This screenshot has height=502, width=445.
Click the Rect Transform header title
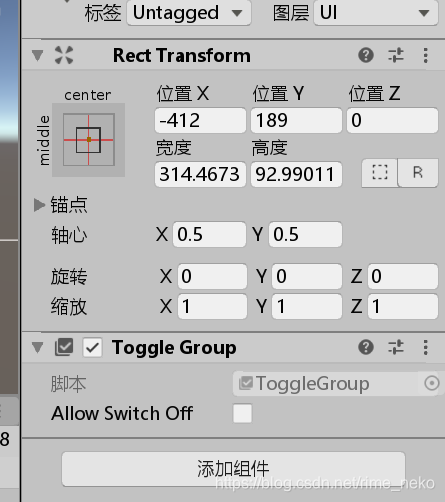coord(182,55)
